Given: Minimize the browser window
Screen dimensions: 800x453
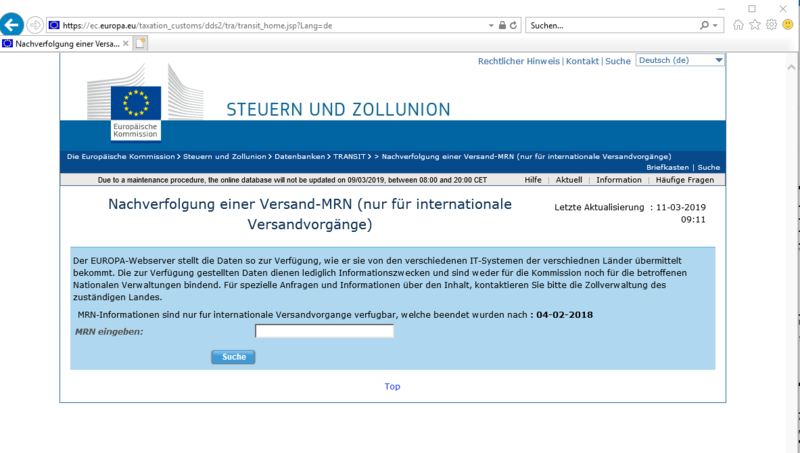Looking at the screenshot, I should [721, 9].
